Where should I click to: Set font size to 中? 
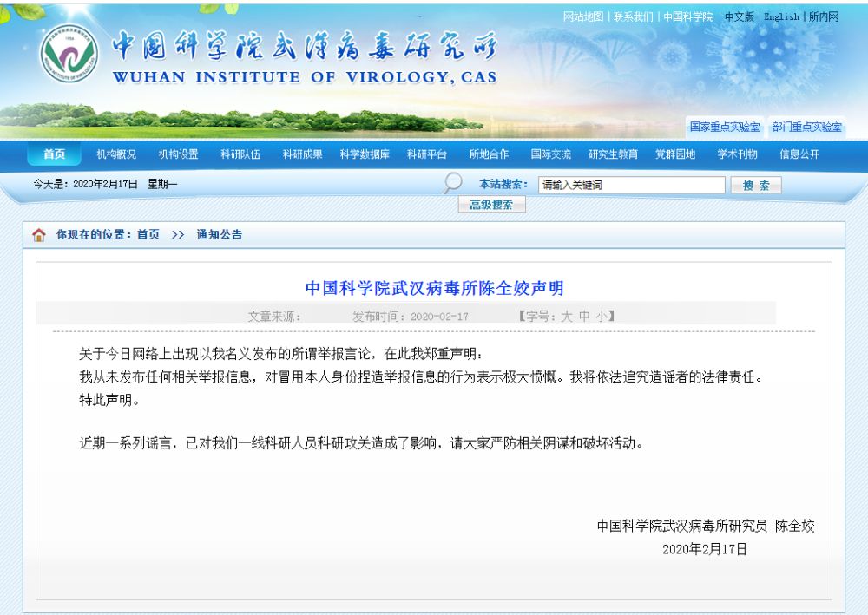(x=584, y=317)
